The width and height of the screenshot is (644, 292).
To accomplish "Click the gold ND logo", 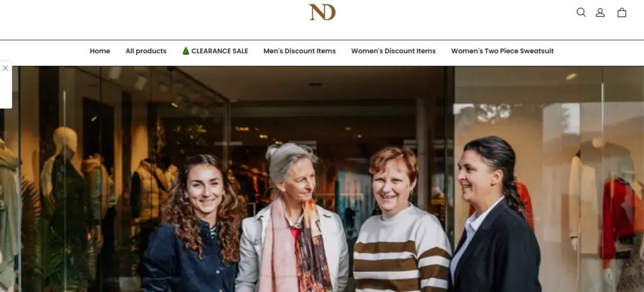I will 322,12.
